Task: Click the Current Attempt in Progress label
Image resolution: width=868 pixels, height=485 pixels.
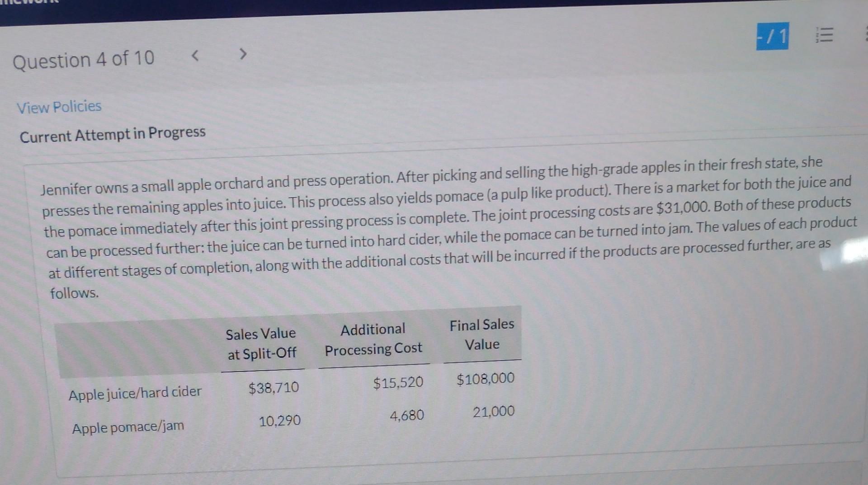Action: [x=113, y=134]
